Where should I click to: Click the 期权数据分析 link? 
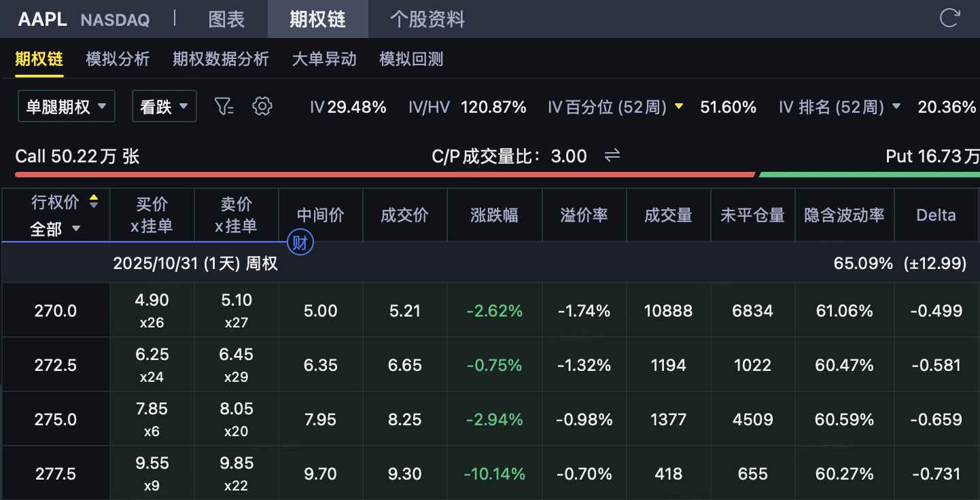(x=221, y=59)
